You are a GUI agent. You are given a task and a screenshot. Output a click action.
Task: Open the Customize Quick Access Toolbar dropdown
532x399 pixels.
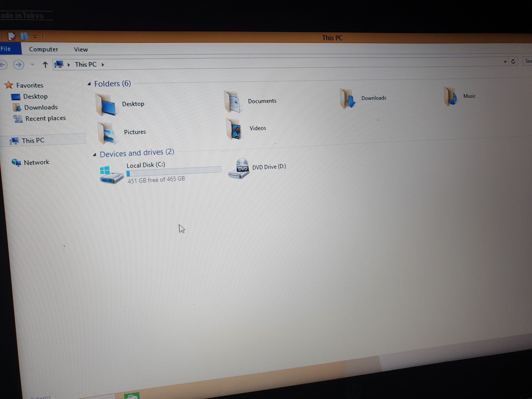(x=35, y=36)
